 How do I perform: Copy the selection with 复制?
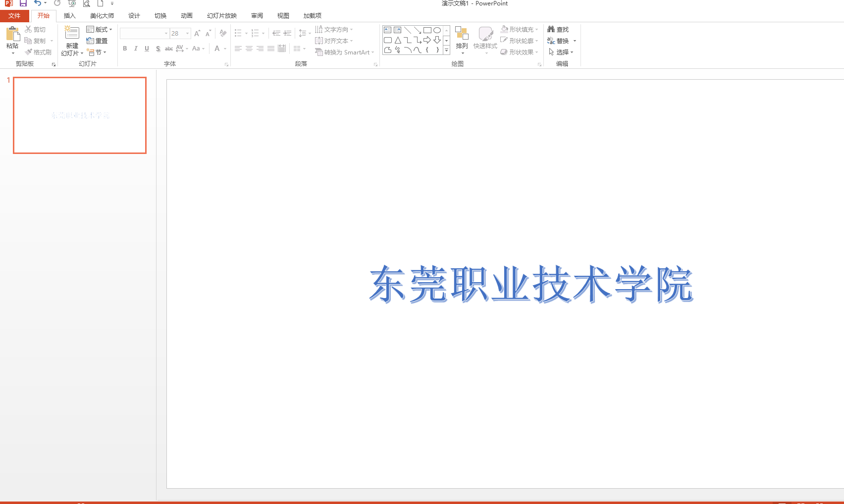point(35,41)
